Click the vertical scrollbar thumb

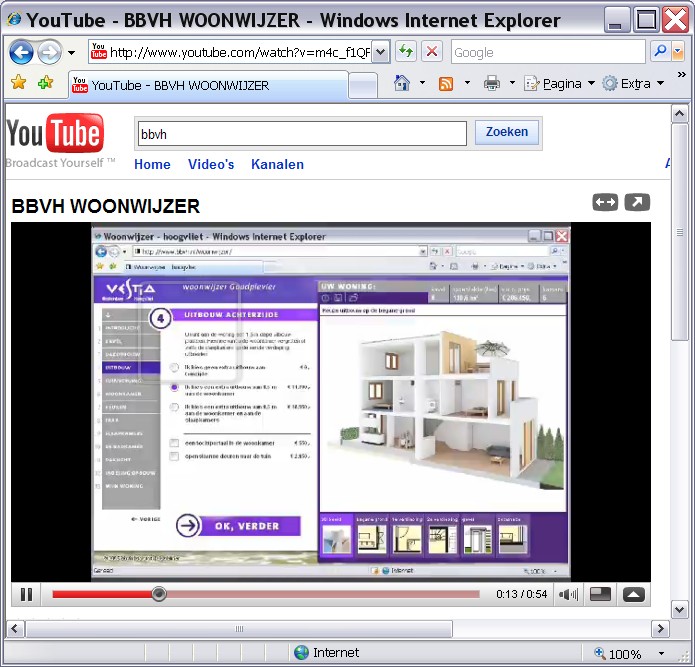coord(679,232)
